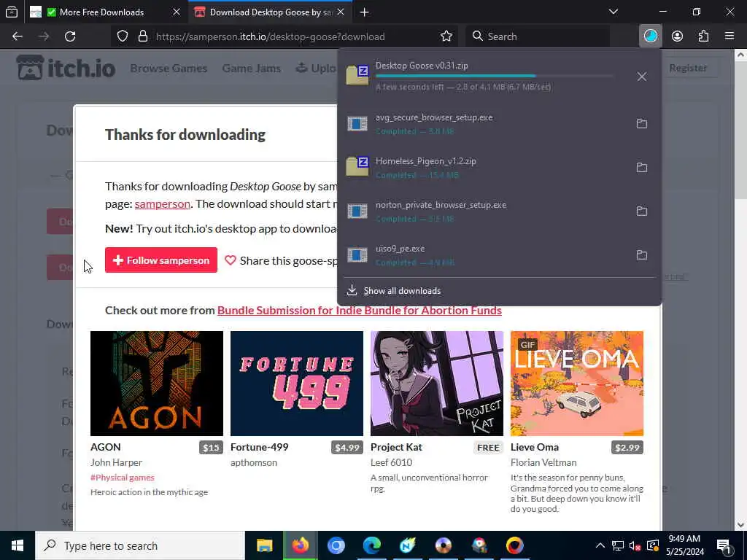
Task: Open File Explorer from taskbar
Action: pyautogui.click(x=264, y=545)
